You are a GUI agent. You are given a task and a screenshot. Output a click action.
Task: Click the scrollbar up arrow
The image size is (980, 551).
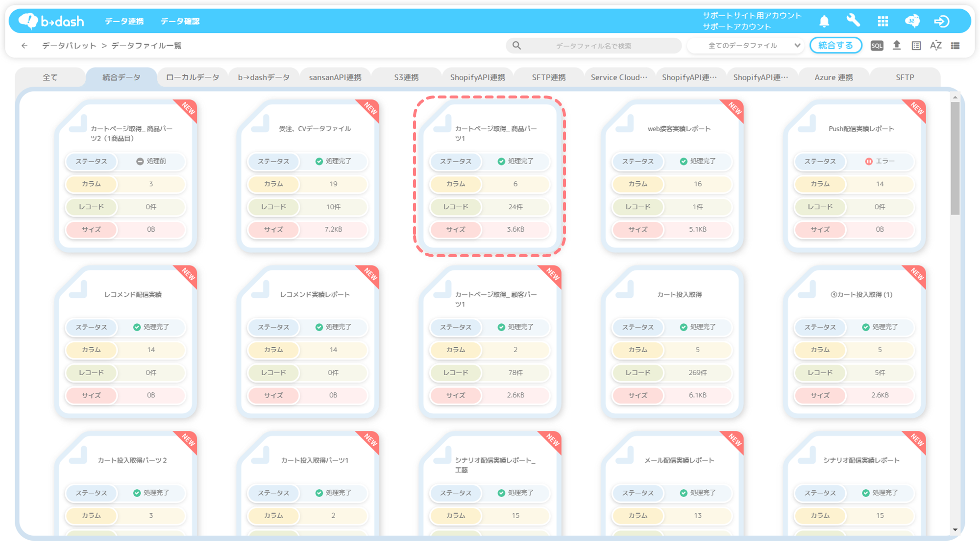pyautogui.click(x=955, y=97)
